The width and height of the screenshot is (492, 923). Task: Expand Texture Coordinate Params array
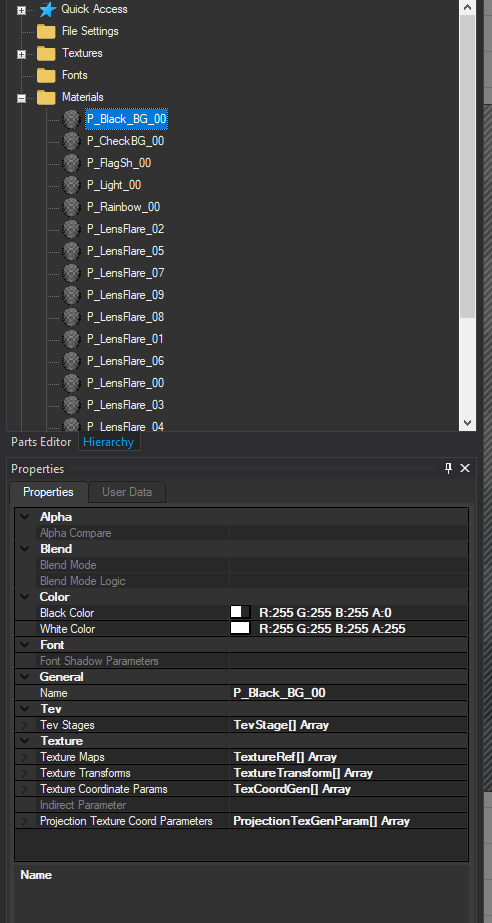pos(25,789)
